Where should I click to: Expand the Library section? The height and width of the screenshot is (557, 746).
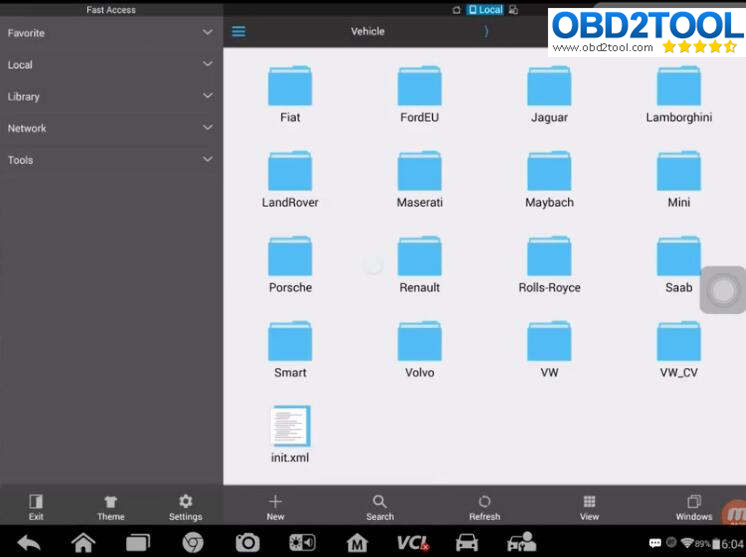[x=111, y=96]
